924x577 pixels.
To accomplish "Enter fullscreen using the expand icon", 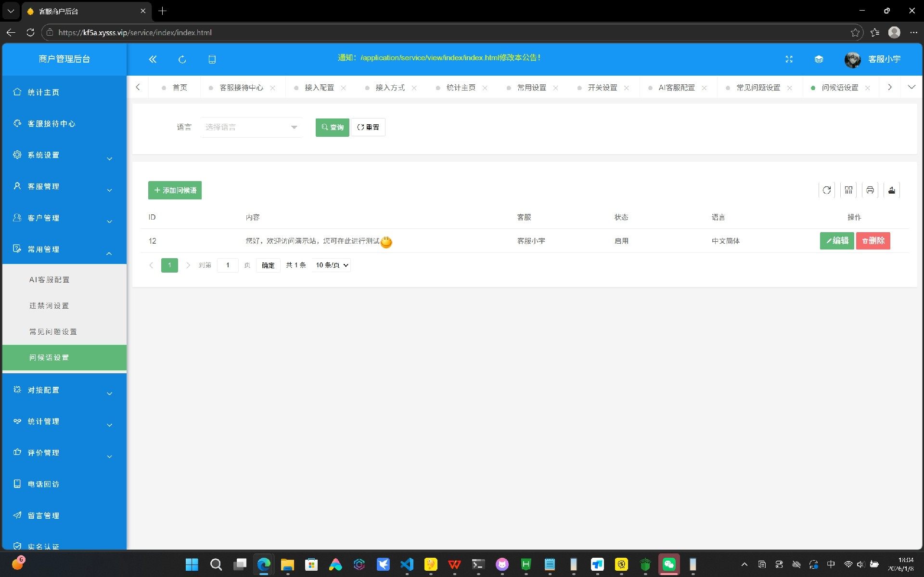I will [789, 59].
